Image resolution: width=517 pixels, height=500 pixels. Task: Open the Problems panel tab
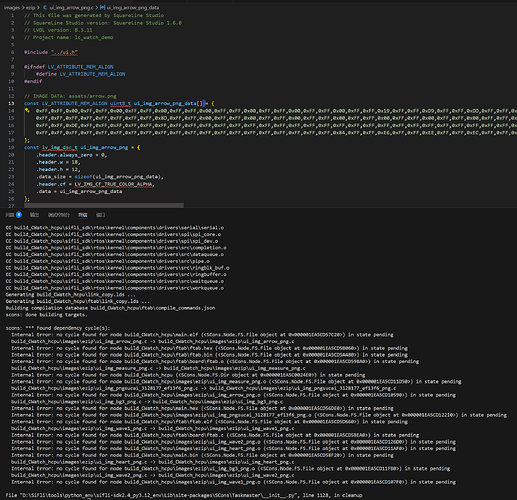click(x=10, y=215)
